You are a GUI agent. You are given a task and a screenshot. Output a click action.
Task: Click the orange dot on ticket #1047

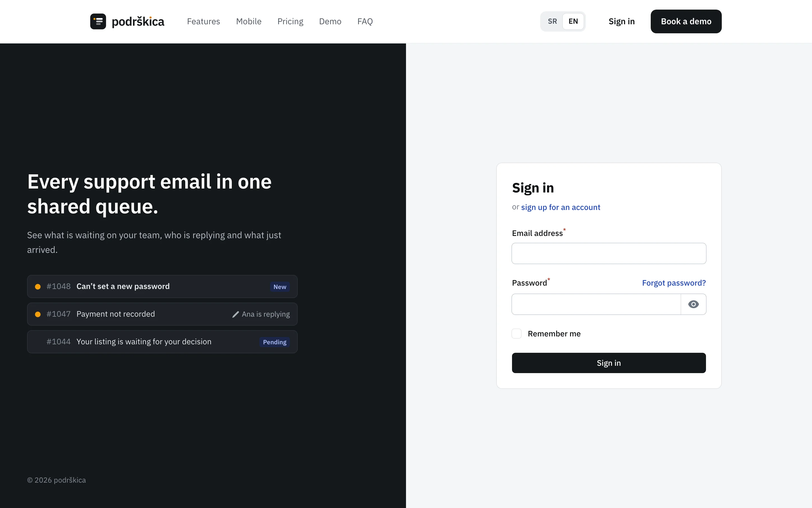click(x=38, y=314)
